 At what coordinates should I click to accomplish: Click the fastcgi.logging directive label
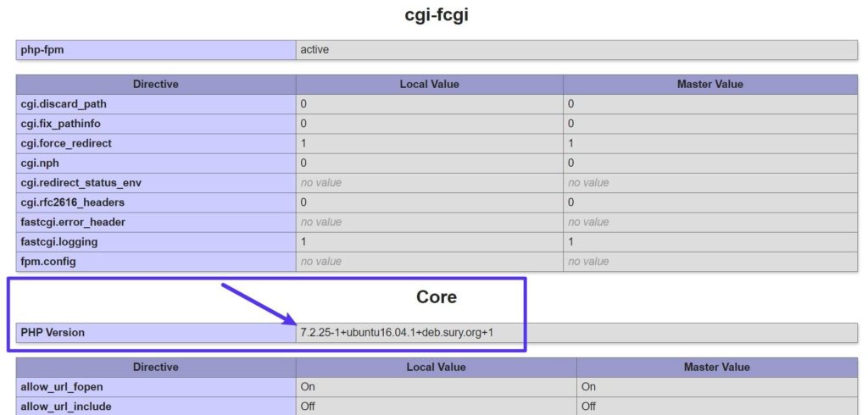59,241
